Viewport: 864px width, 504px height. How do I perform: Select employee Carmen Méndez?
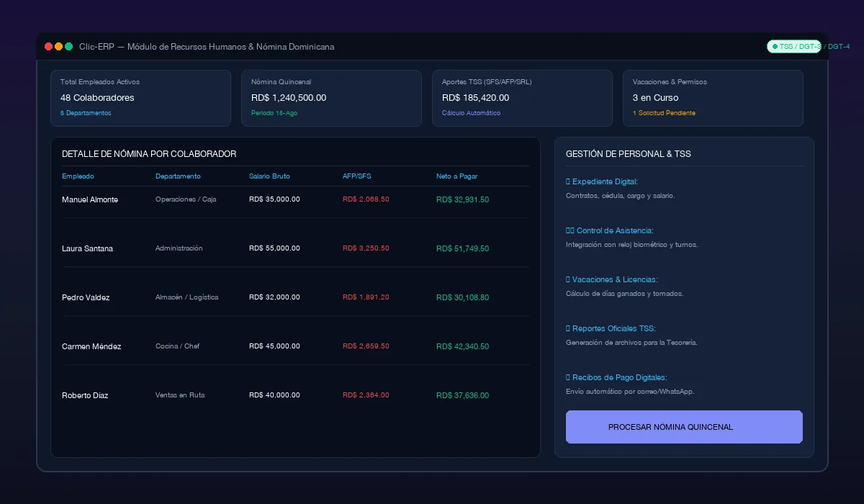click(x=91, y=346)
